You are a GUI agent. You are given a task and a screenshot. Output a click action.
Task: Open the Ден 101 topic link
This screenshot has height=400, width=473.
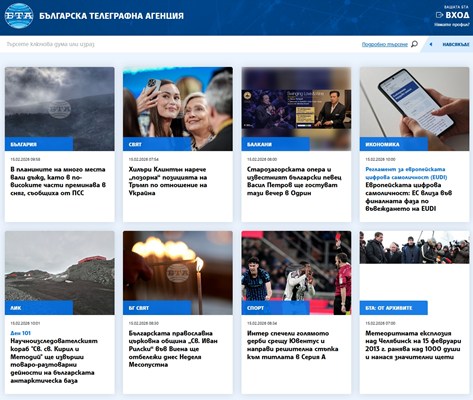click(x=21, y=333)
